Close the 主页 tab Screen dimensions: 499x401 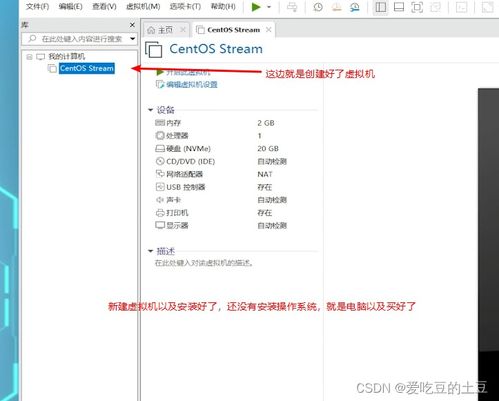tap(183, 30)
